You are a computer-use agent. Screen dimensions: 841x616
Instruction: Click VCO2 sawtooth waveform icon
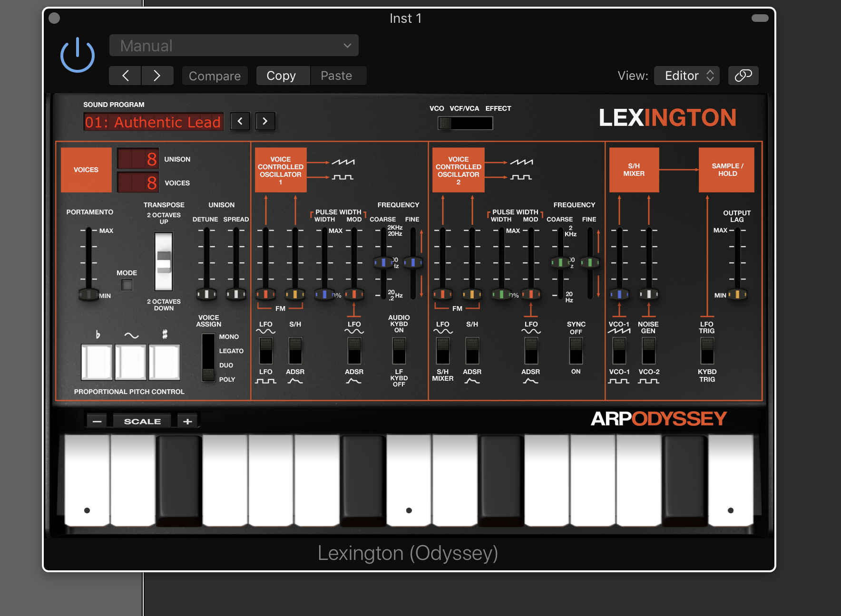coord(521,162)
